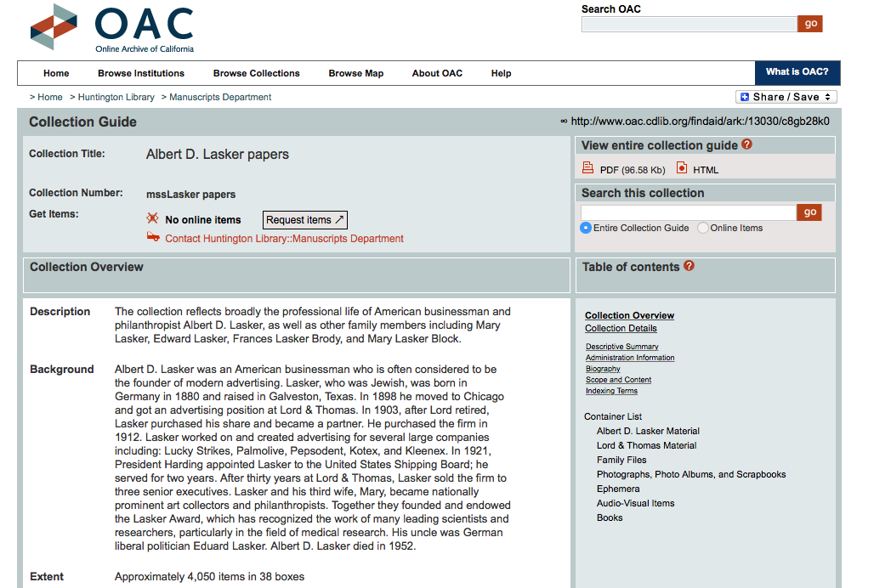Click the permalink chain icon beside the URL
Viewport: 874px width, 588px height.
pos(564,122)
